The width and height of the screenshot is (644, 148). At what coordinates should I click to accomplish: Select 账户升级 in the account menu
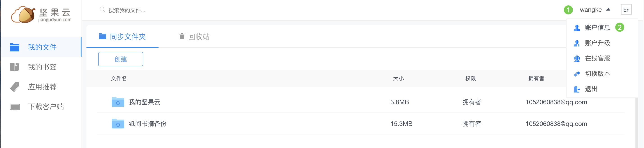[x=597, y=43]
